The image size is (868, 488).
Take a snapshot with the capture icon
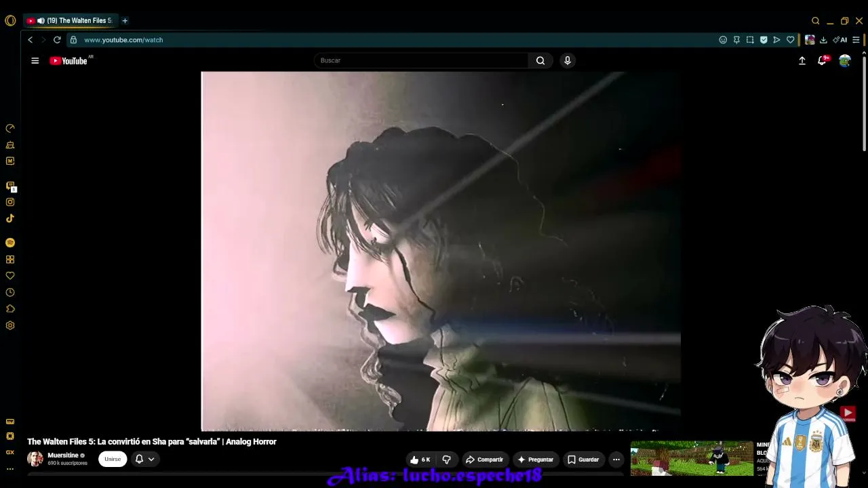click(750, 40)
